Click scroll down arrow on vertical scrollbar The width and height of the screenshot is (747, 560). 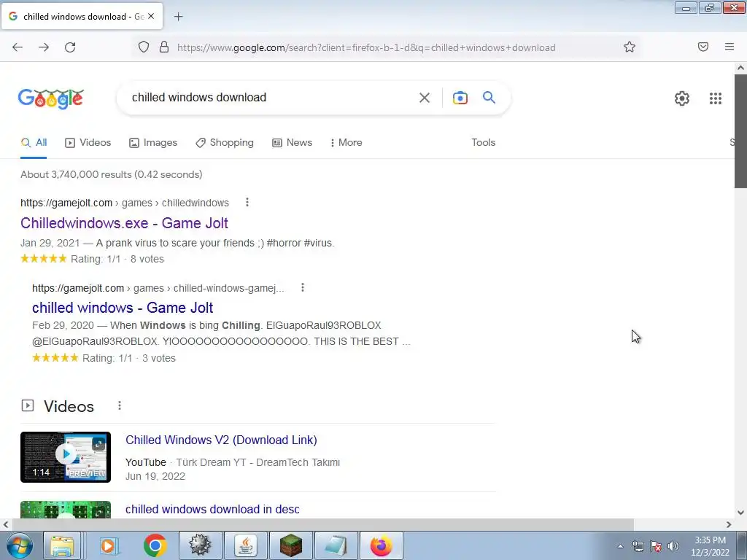pyautogui.click(x=740, y=513)
